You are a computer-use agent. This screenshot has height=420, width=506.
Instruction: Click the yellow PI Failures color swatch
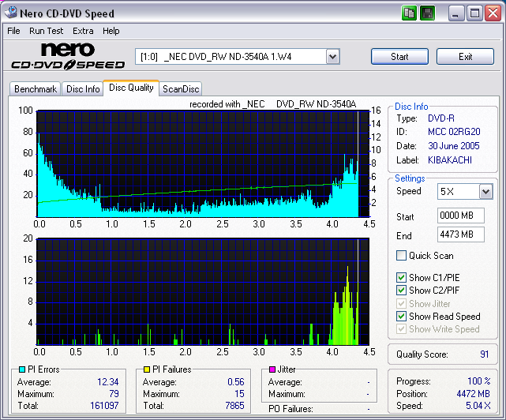click(147, 369)
